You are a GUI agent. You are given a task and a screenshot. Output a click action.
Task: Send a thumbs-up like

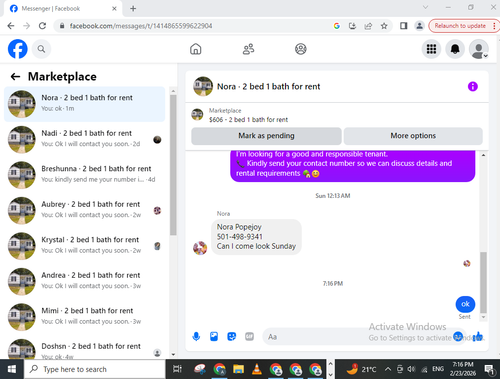[478, 337]
